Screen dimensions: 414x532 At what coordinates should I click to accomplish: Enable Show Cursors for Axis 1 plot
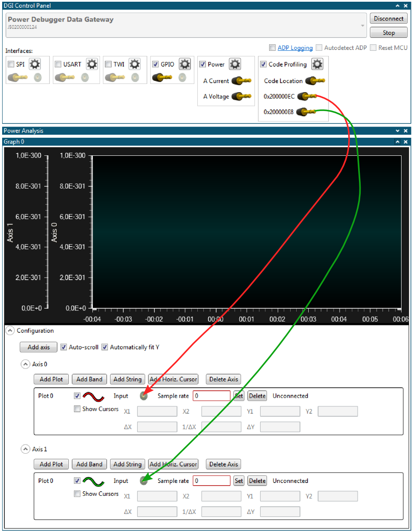(x=77, y=493)
